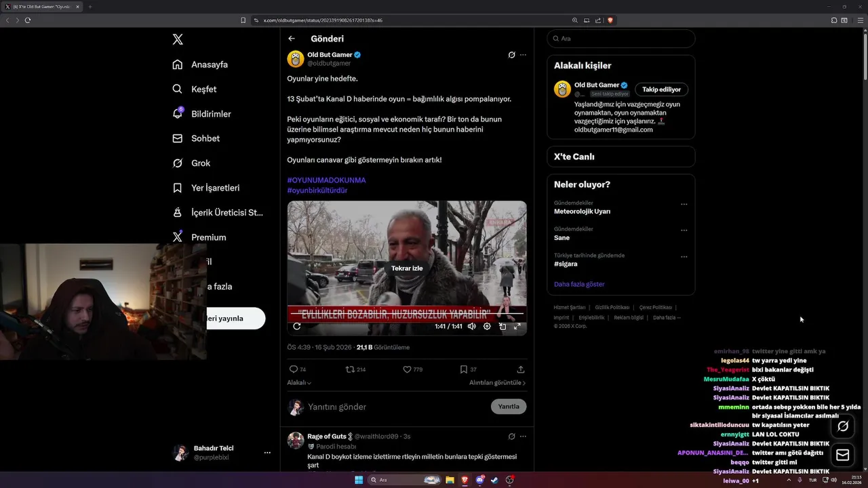Click the Yanıtla button
This screenshot has height=488, width=868.
pyautogui.click(x=509, y=407)
